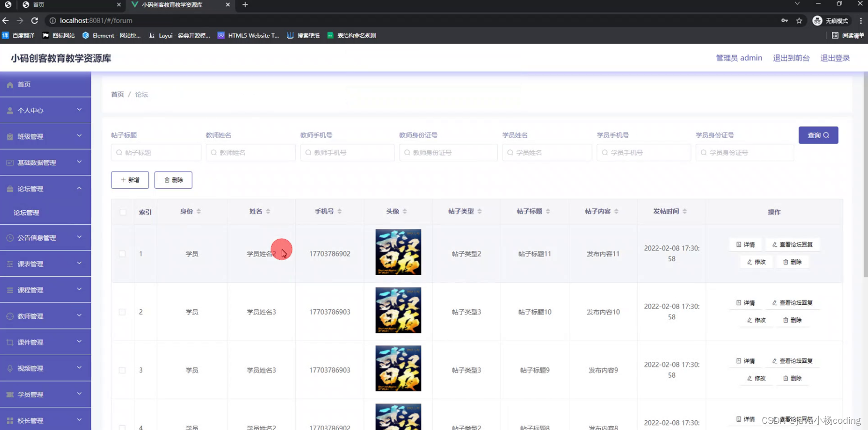Click the 课表管理 sidebar icon
This screenshot has height=430, width=868.
pos(10,264)
